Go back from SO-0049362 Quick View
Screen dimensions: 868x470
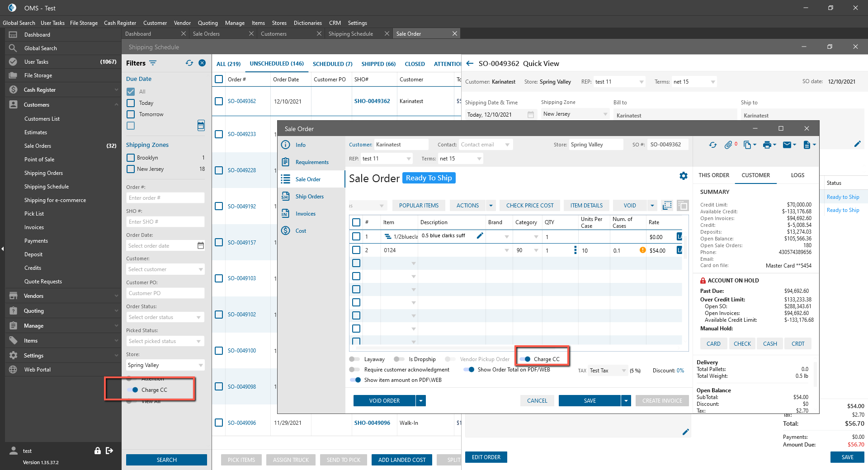(x=470, y=64)
